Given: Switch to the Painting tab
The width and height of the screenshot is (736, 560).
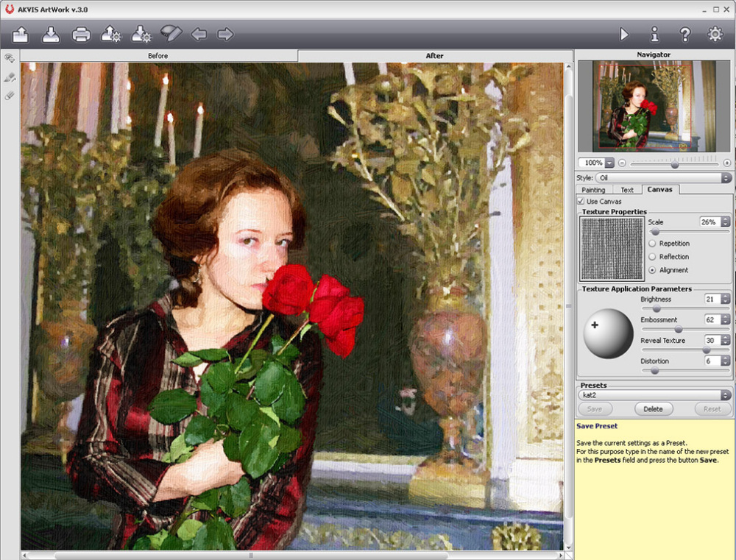Looking at the screenshot, I should click(593, 190).
